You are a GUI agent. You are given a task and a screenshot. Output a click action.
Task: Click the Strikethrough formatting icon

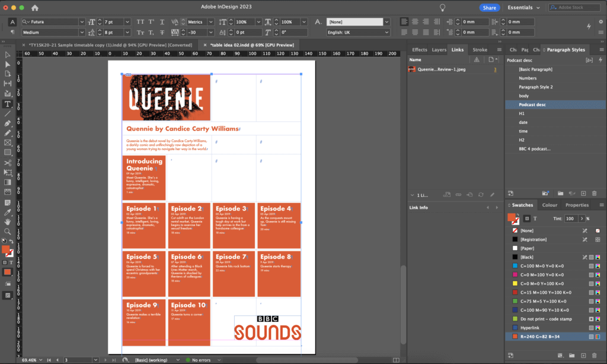162,33
